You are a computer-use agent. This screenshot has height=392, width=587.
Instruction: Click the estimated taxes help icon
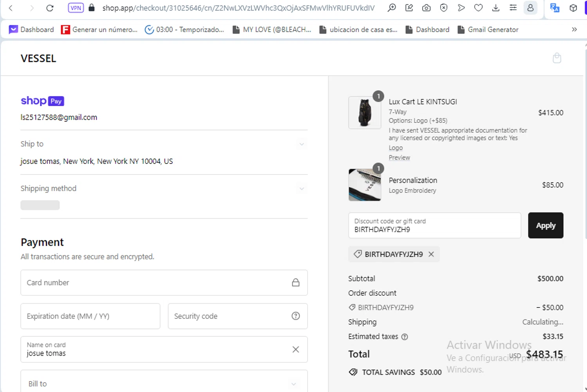point(405,337)
